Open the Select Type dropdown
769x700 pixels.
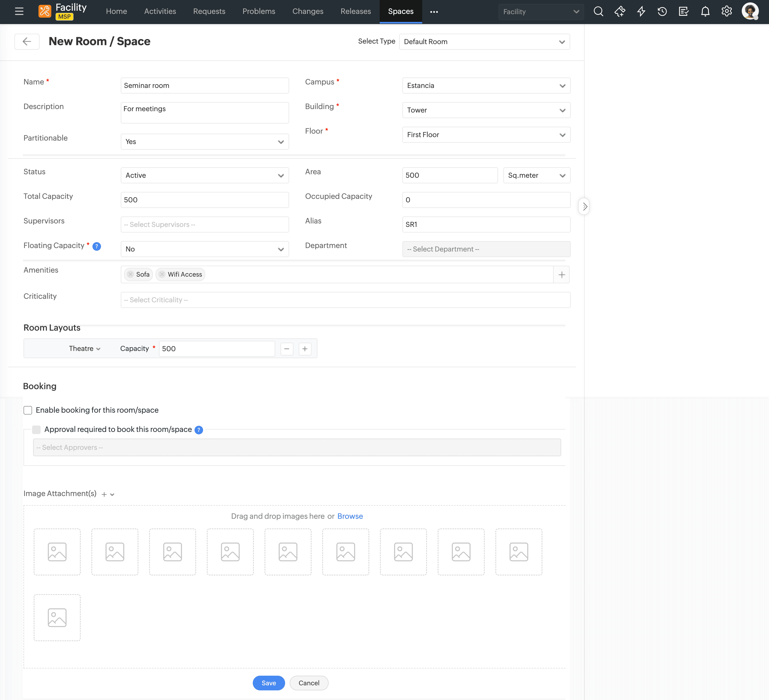pyautogui.click(x=484, y=42)
